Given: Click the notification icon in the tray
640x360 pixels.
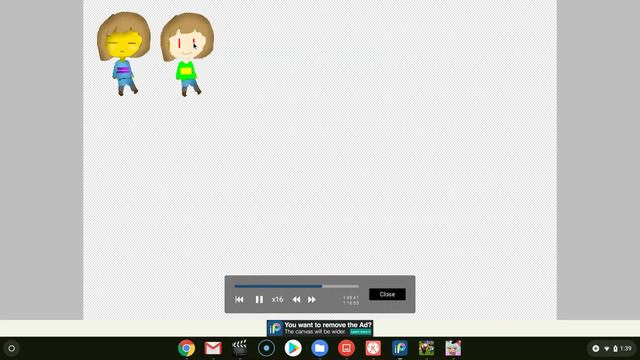Looking at the screenshot, I should [596, 349].
